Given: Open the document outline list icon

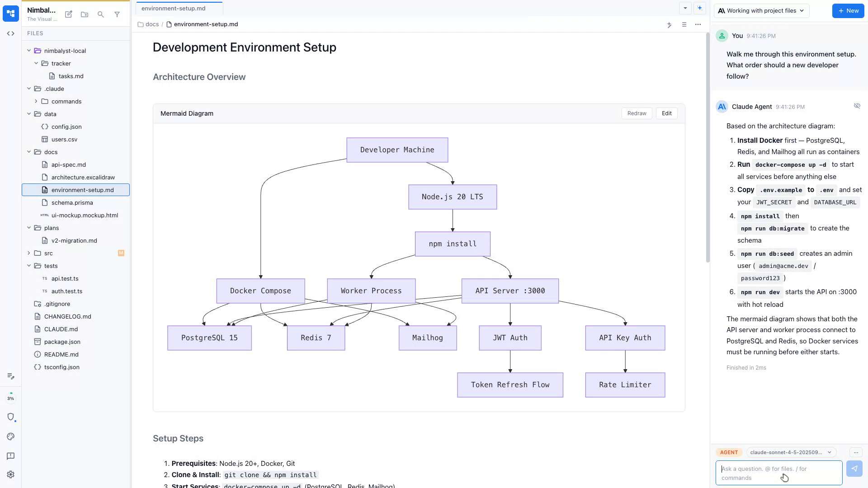Looking at the screenshot, I should point(684,24).
